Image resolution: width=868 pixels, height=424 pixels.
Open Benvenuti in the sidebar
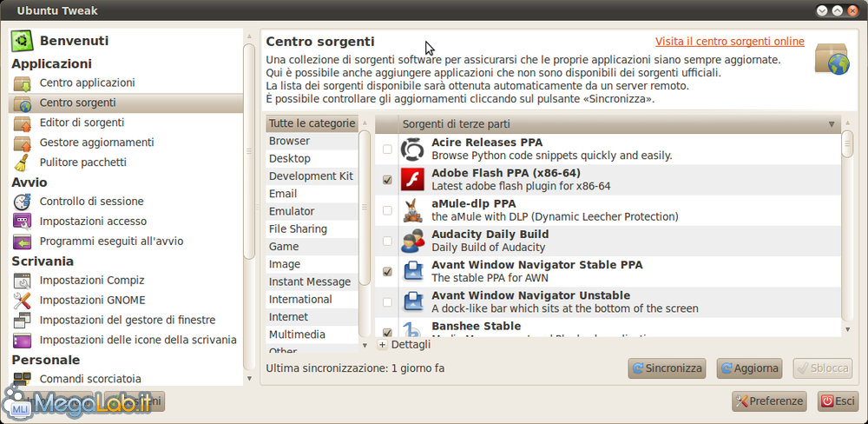coord(126,41)
